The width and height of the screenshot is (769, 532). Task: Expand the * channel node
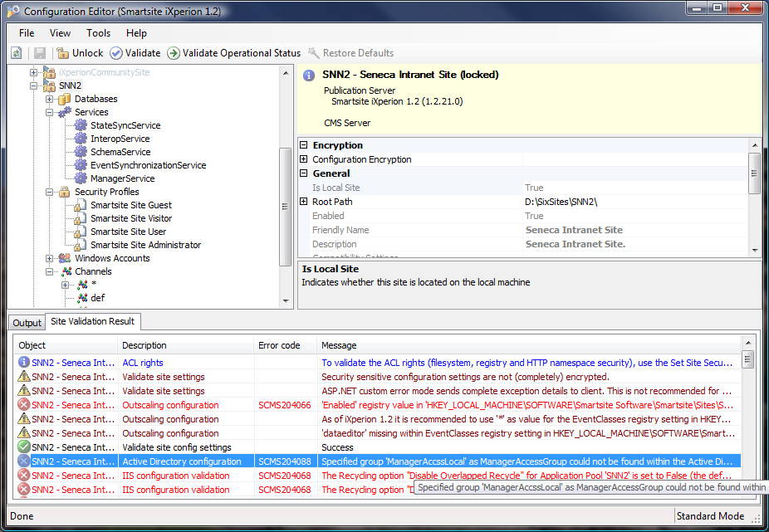pos(65,285)
